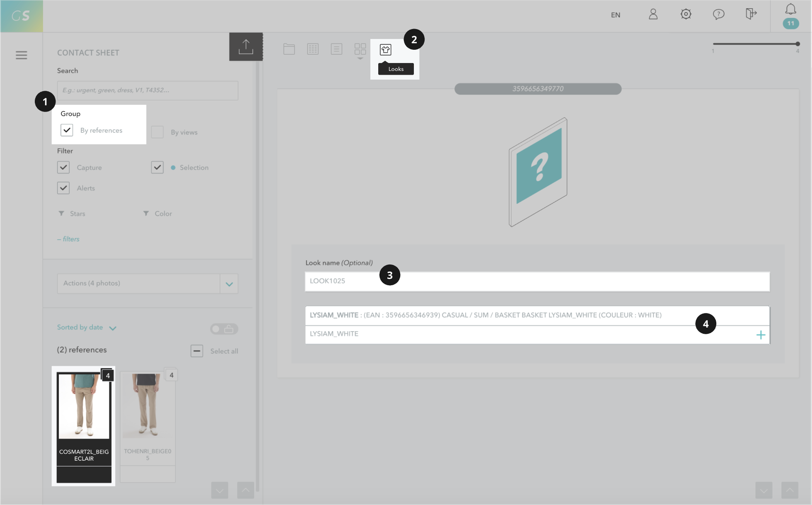Click the upload arrow button
Viewport: 812px width, 505px height.
point(246,47)
